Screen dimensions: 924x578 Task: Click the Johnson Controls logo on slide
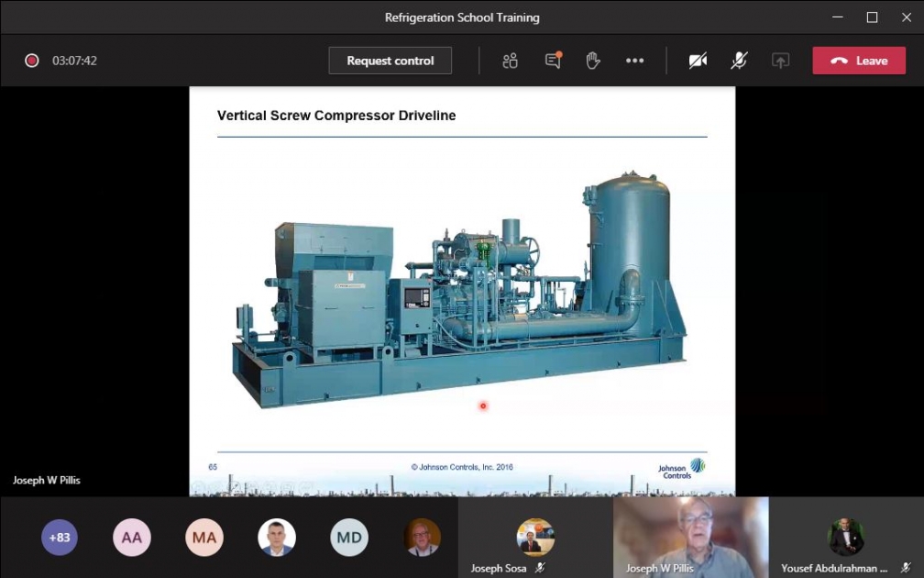pyautogui.click(x=683, y=468)
